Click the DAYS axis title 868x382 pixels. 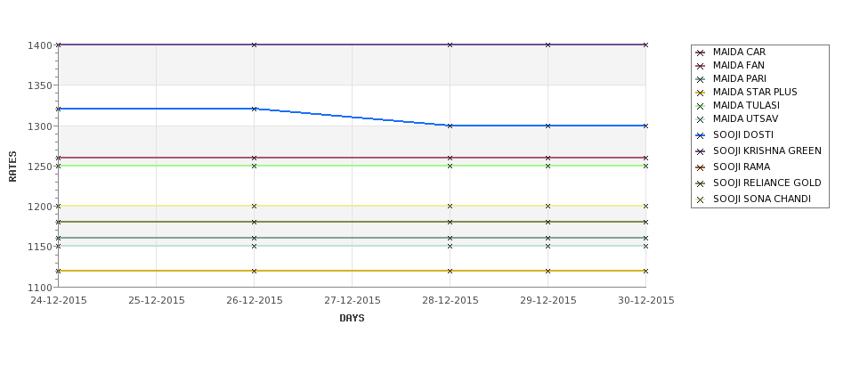[352, 318]
